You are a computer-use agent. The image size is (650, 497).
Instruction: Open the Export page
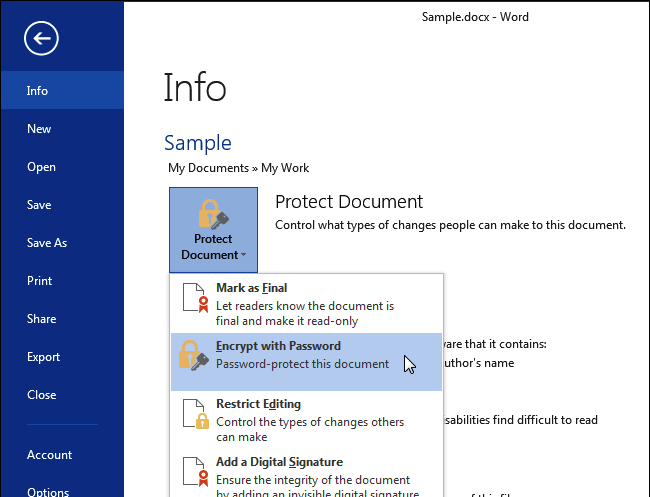62,357
